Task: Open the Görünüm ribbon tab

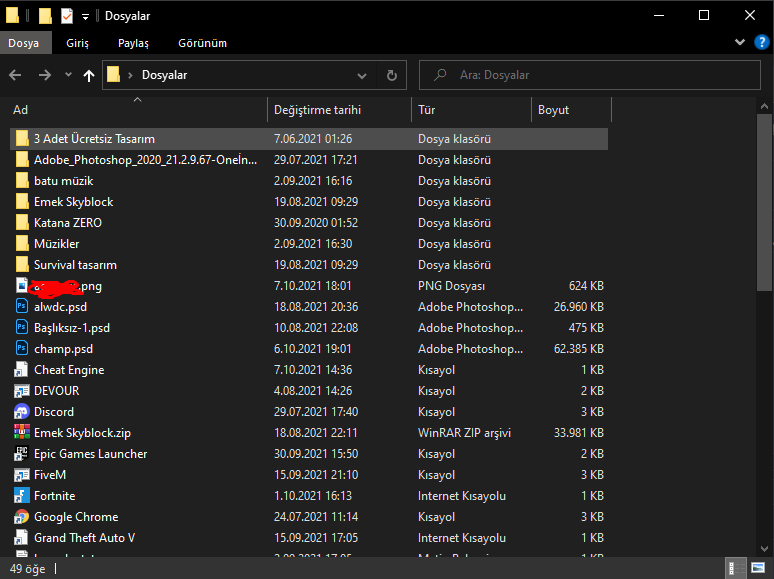Action: pos(202,43)
